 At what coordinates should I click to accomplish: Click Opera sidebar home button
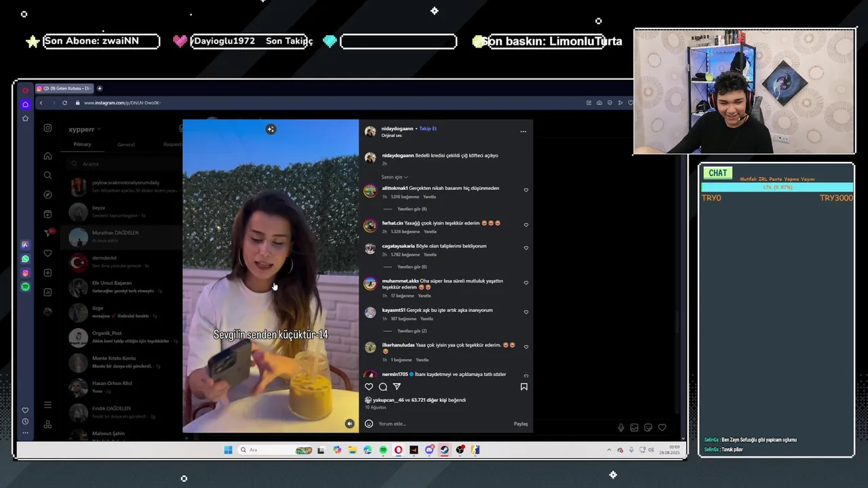point(25,104)
